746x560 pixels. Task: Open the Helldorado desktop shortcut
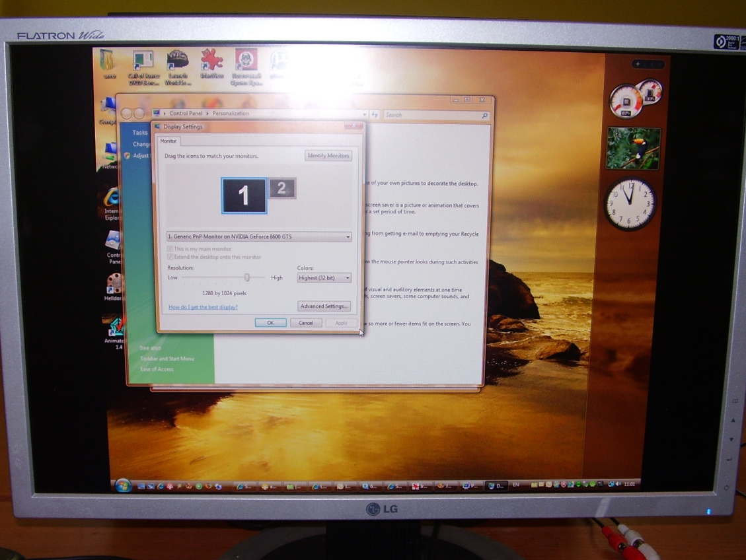click(113, 287)
